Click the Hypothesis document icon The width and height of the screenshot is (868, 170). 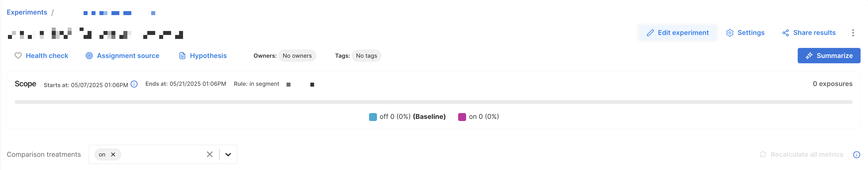[182, 56]
